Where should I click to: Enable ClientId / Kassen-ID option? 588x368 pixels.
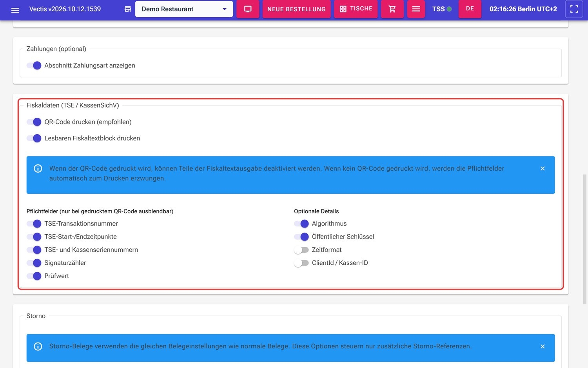301,263
